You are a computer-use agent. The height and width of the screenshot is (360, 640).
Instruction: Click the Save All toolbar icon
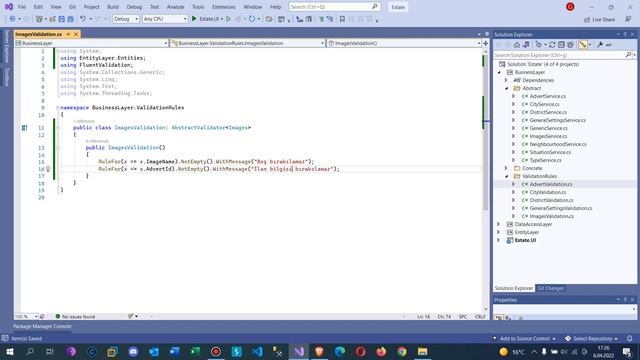pos(70,19)
